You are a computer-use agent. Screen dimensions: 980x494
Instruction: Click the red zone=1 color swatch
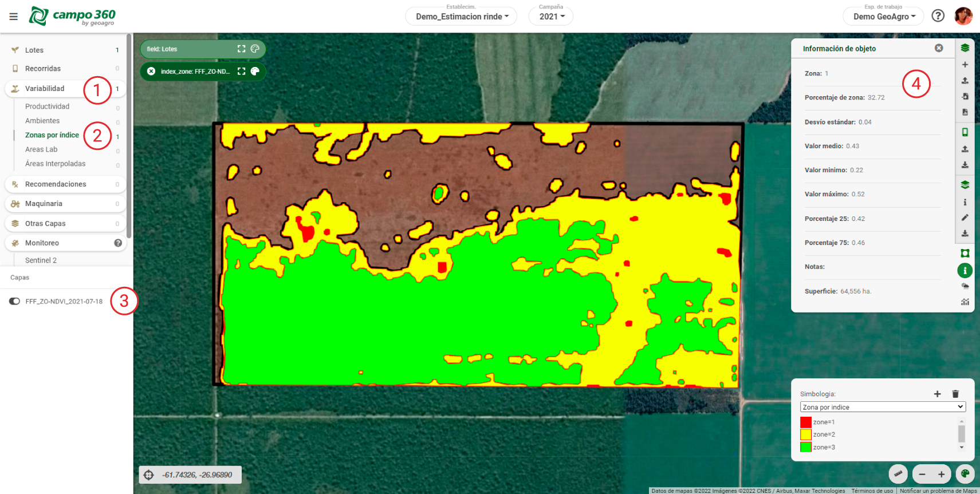pos(806,422)
